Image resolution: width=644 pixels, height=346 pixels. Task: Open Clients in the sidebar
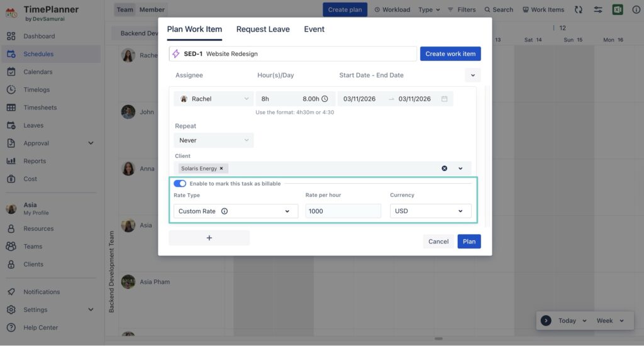pos(33,264)
